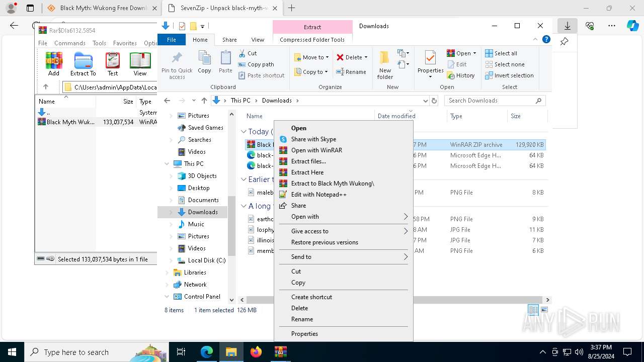Image resolution: width=644 pixels, height=362 pixels.
Task: Collapse This PC tree node
Action: click(167, 164)
